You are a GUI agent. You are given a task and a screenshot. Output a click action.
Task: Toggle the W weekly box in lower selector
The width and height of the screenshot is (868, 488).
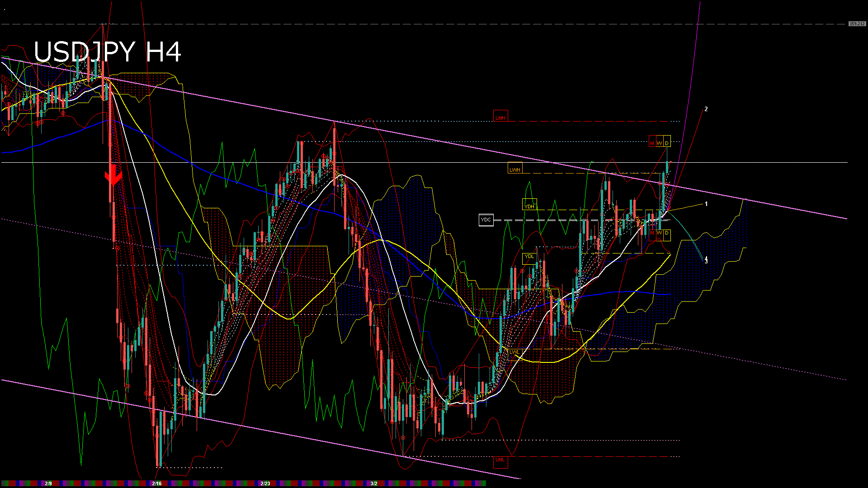659,232
